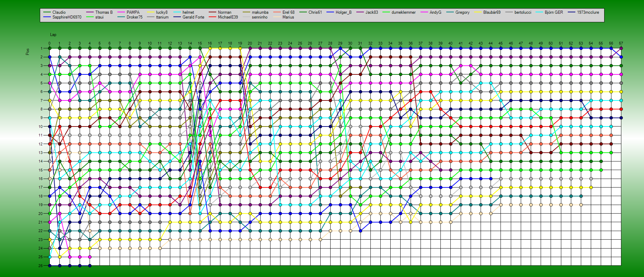Click lap number 10 along the top
The image size is (644, 277).
150,44
